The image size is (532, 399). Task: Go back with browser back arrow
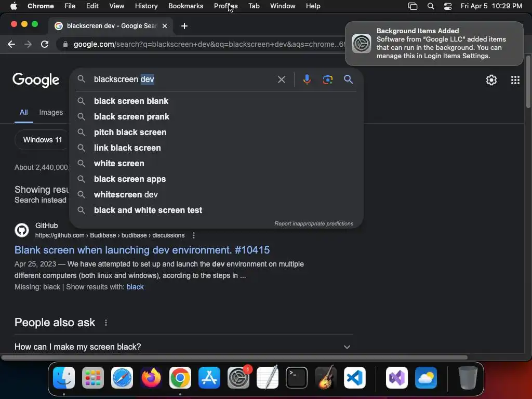pyautogui.click(x=11, y=44)
